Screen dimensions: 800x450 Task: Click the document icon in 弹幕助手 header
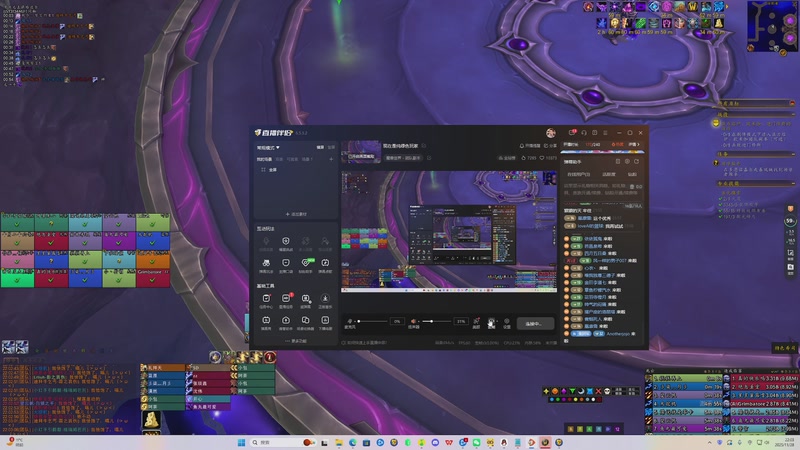[618, 161]
